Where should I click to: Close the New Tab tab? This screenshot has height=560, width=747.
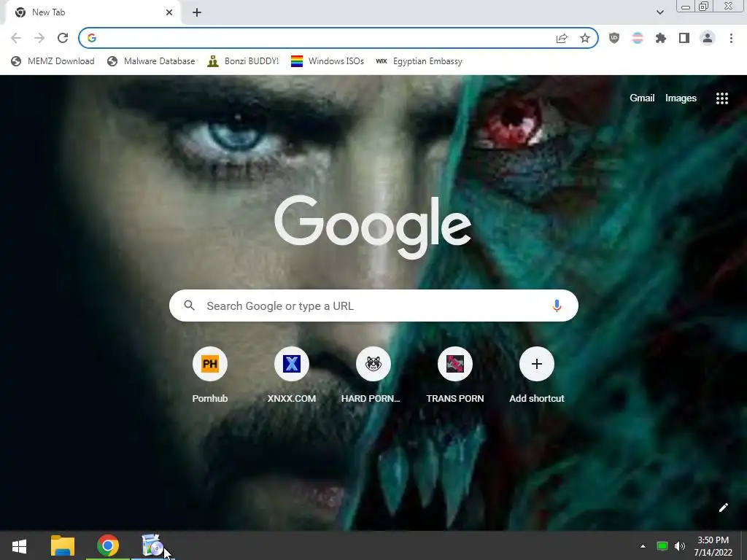click(169, 12)
